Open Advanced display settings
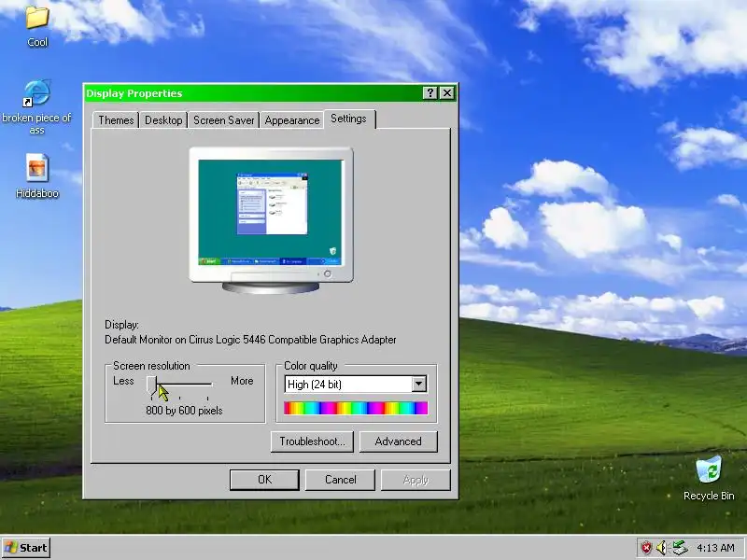 pyautogui.click(x=399, y=441)
